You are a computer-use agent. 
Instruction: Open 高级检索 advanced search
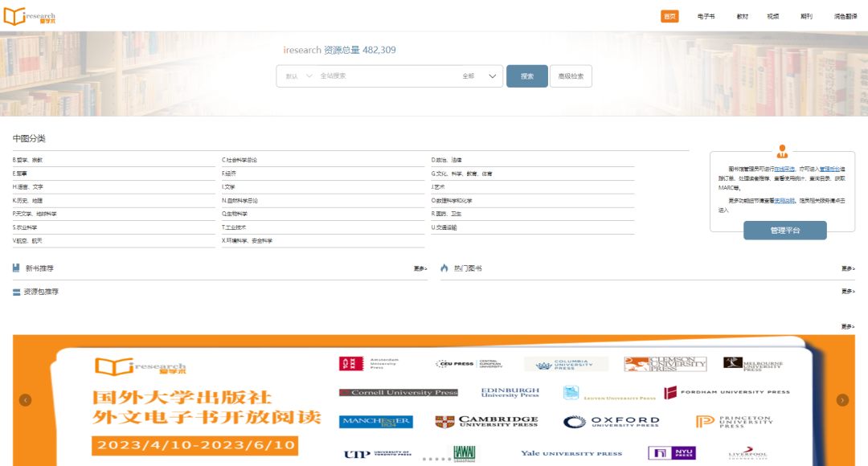pos(571,76)
